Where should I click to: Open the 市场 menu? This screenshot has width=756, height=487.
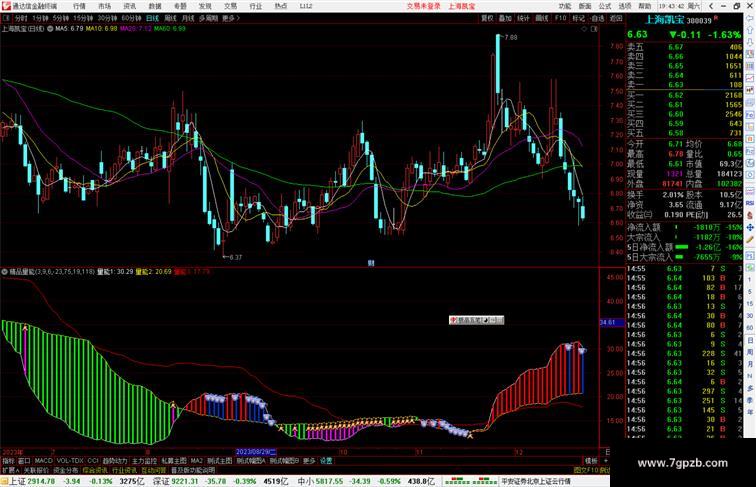tap(104, 6)
